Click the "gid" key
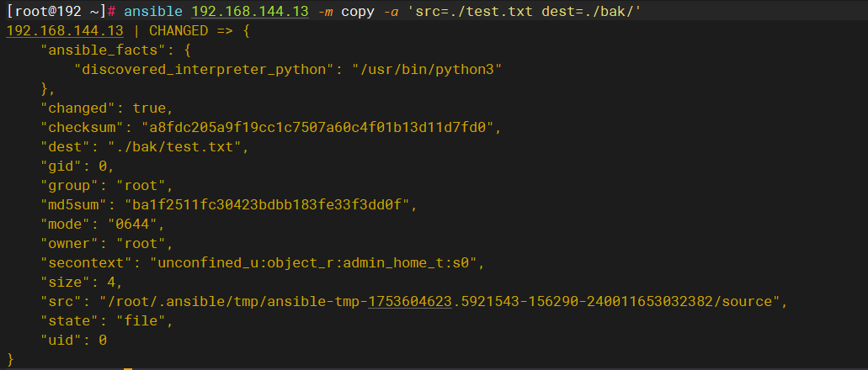Image resolution: width=868 pixels, height=370 pixels. tap(62, 166)
